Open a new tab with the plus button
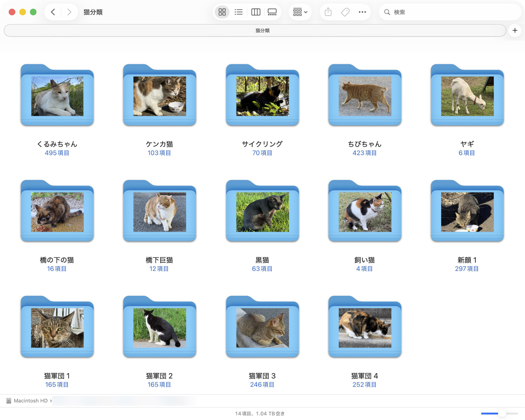Screen dimensions: 525x420 (515, 30)
